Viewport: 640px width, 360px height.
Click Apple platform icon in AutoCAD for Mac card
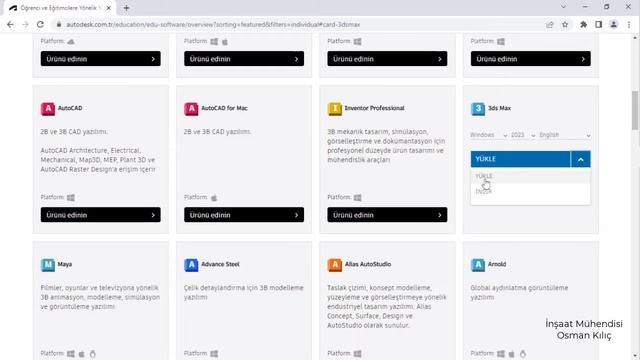point(214,198)
